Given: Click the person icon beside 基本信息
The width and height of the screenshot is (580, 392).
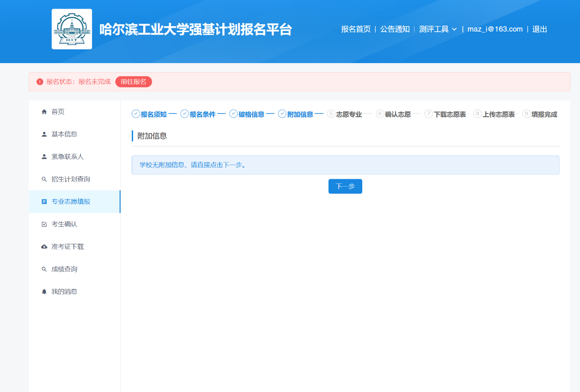Looking at the screenshot, I should pos(44,134).
